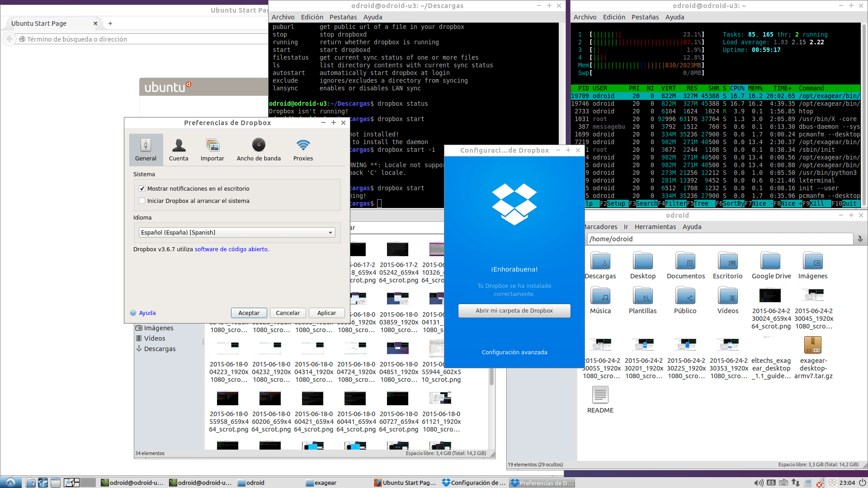This screenshot has height=488, width=868.
Task: Select Importar in the Dropbox preferences toolbar
Action: coord(212,150)
